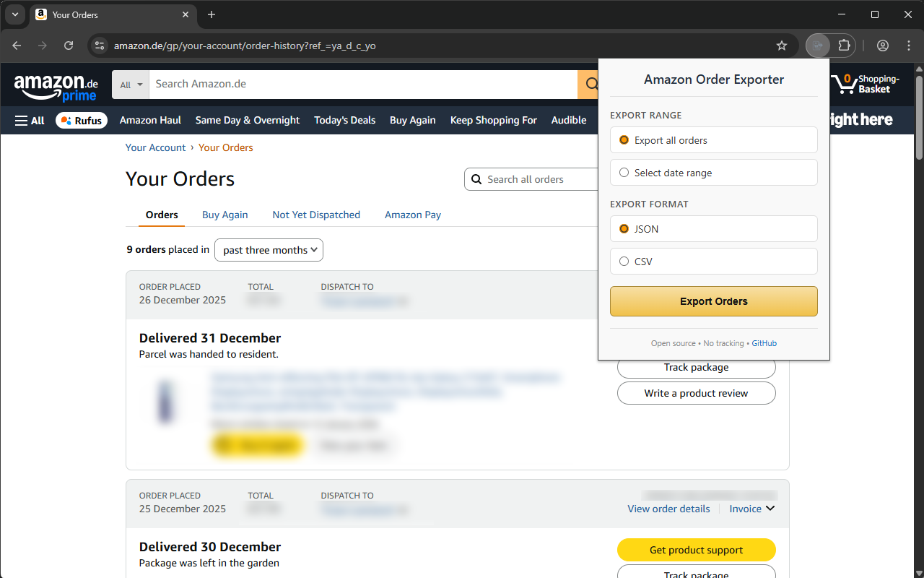
Task: Open View order details for 25 December order
Action: click(668, 509)
